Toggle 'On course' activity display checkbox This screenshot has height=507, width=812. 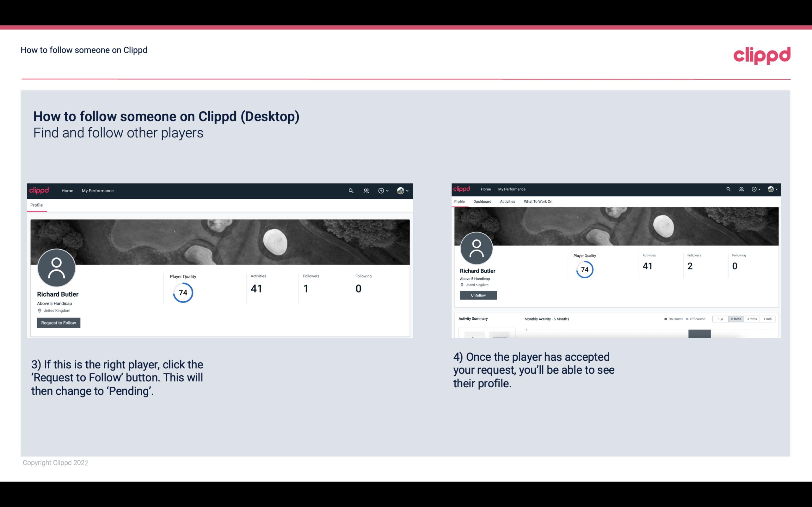tap(665, 319)
